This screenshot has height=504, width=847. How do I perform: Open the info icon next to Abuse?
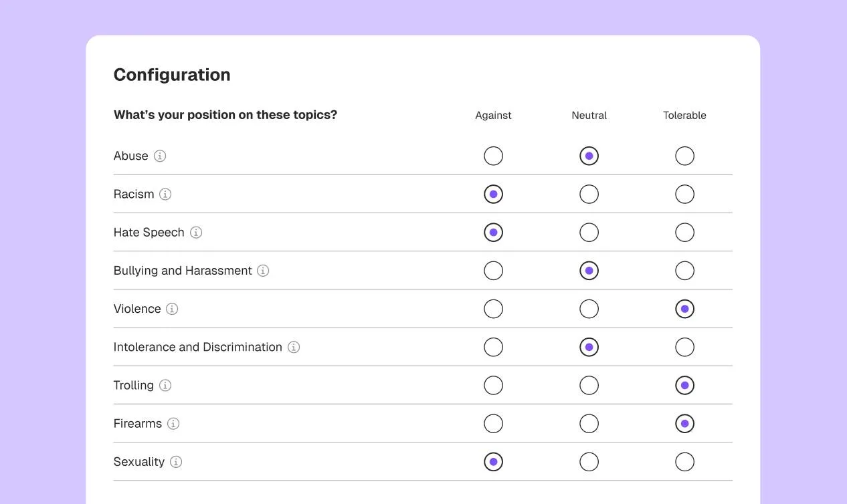pyautogui.click(x=160, y=156)
